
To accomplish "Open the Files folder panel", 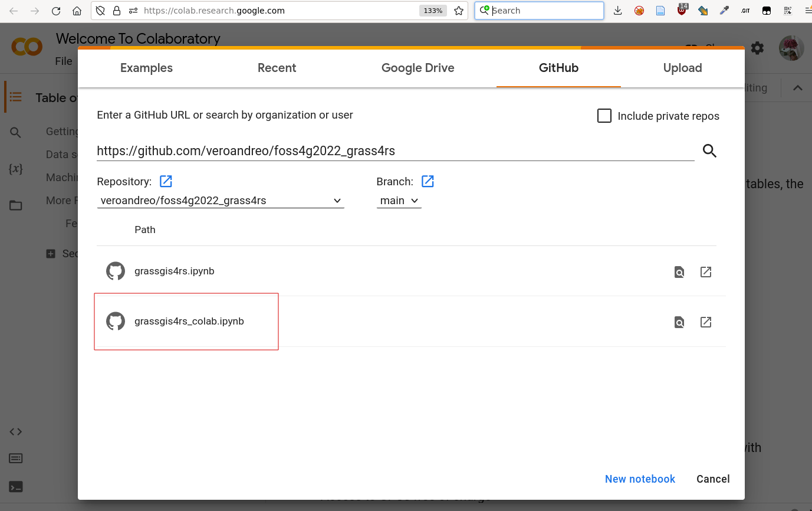I will click(x=15, y=205).
